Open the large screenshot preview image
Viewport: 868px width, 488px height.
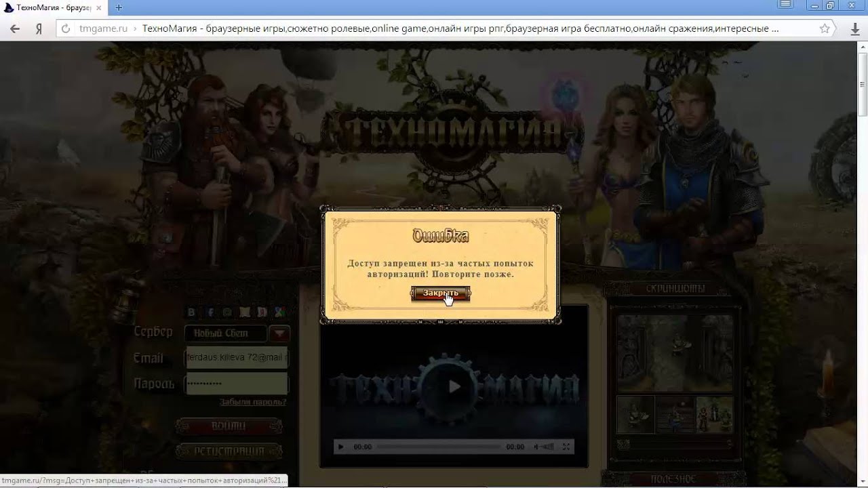click(675, 352)
